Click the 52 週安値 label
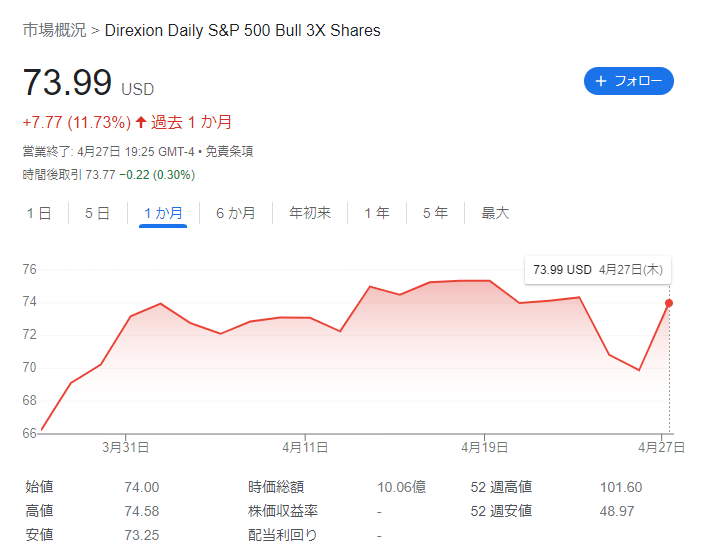The width and height of the screenshot is (705, 550). 501,511
